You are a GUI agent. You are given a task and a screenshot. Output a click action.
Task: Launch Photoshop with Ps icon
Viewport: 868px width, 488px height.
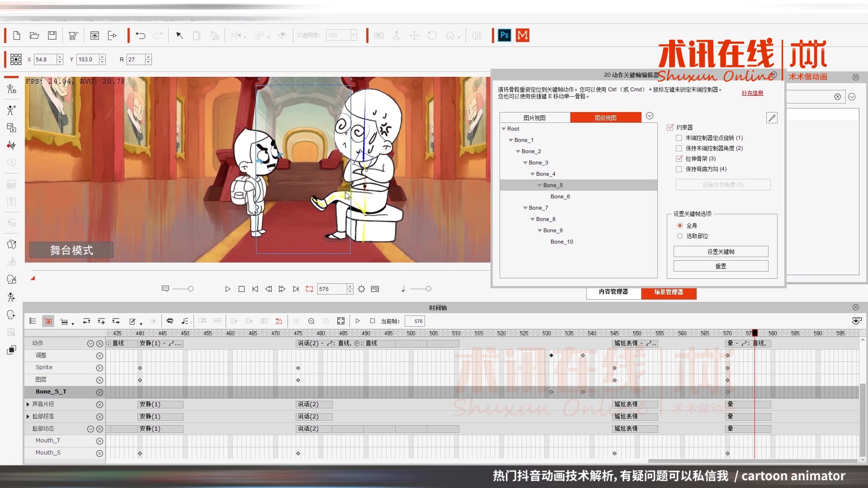tap(505, 35)
